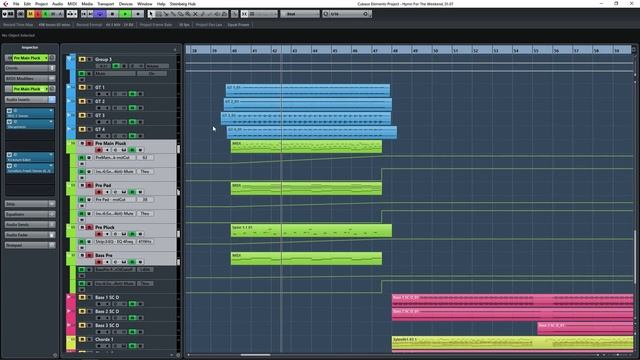Select the Mute X tool

(195, 14)
